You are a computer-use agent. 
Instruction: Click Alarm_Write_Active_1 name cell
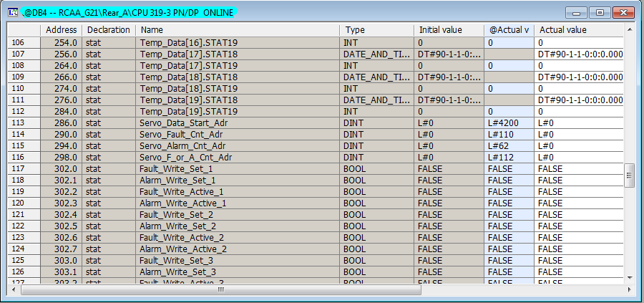(238, 203)
